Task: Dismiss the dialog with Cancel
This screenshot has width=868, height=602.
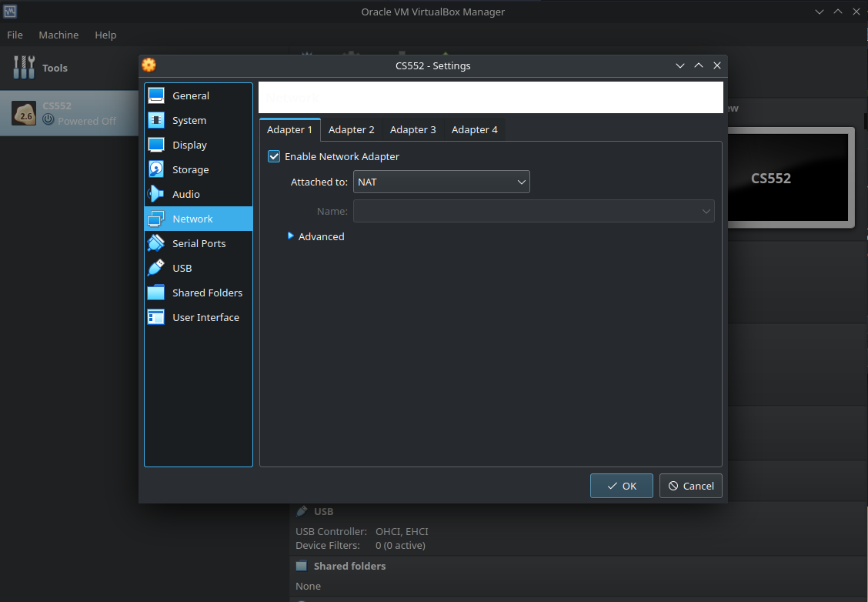Action: [x=690, y=486]
